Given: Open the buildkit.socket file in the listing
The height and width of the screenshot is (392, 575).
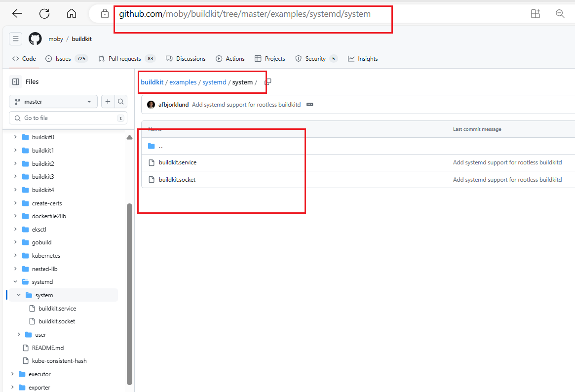Looking at the screenshot, I should [x=177, y=180].
